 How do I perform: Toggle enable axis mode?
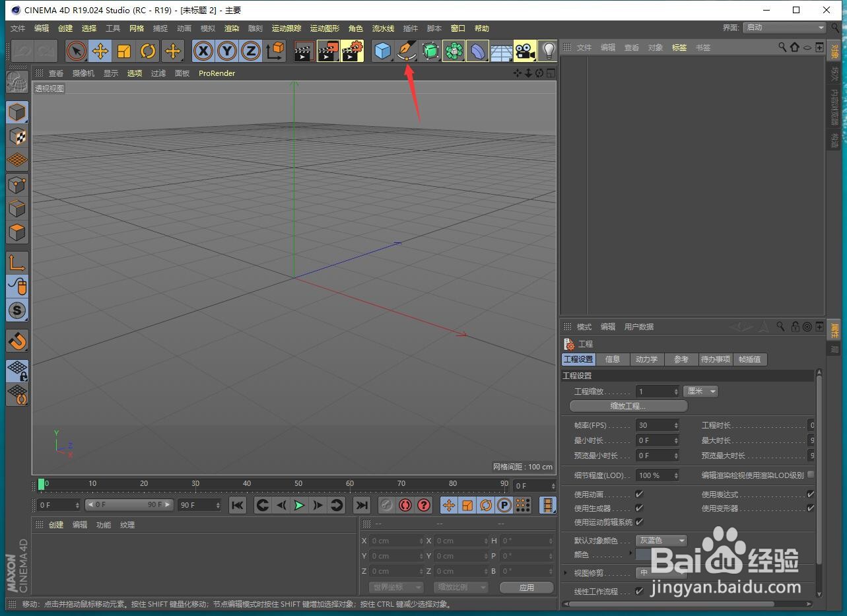[x=17, y=262]
